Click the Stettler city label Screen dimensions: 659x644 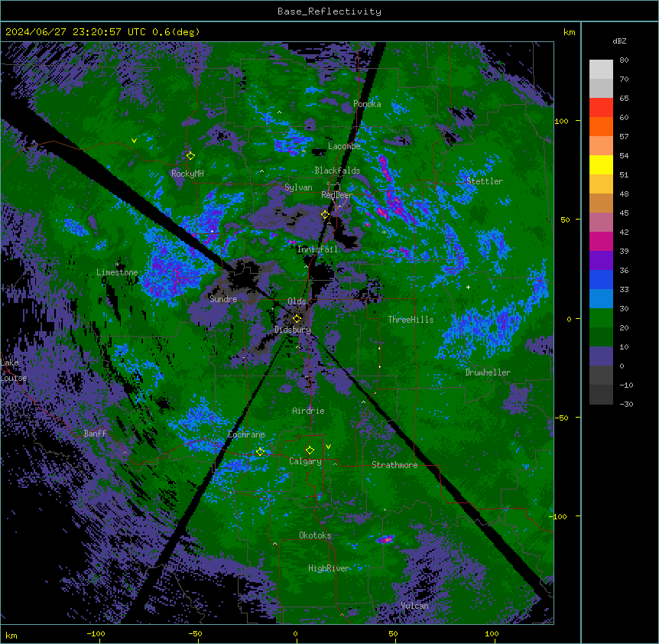point(485,181)
